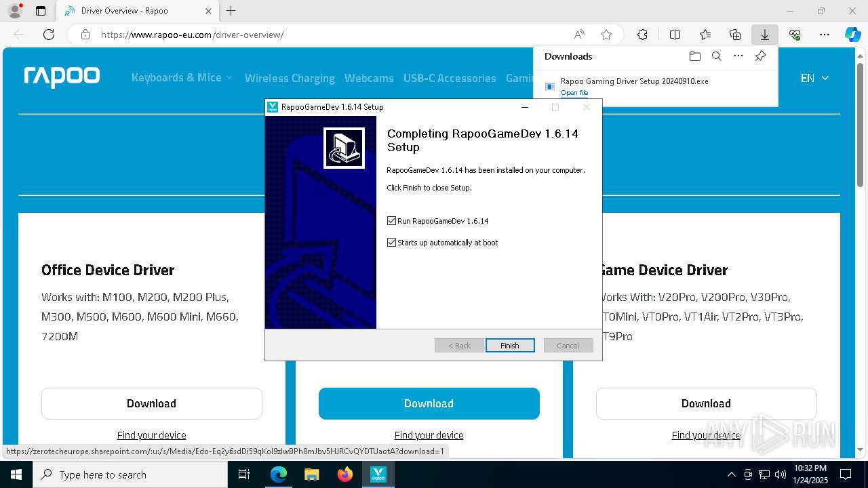
Task: Open the volume control tray icon
Action: tap(781, 474)
